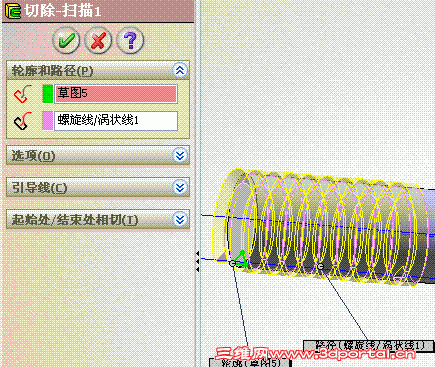Viewport: 435px width, 367px height.
Task: Click the 引导线(C) header text
Action: tap(39, 188)
